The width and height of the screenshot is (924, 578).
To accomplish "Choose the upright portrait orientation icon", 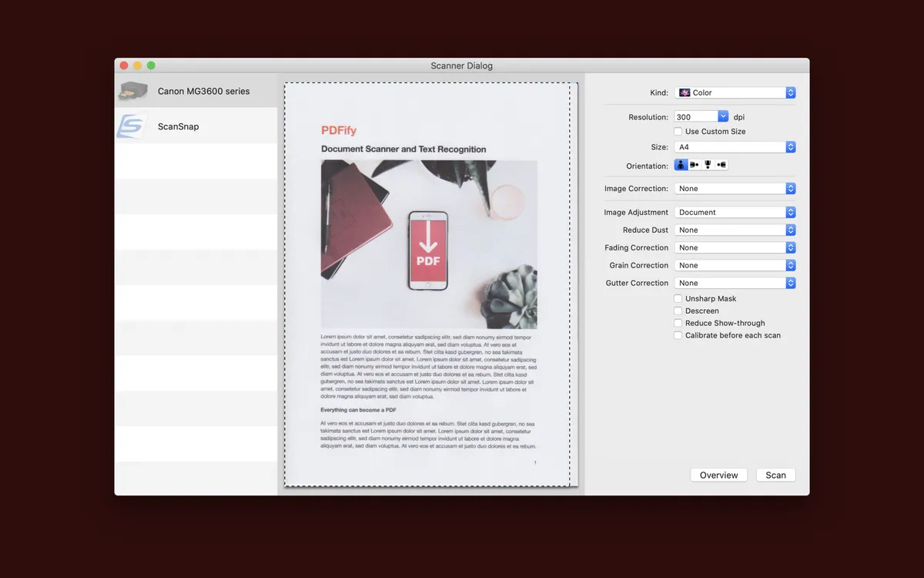I will pos(681,165).
